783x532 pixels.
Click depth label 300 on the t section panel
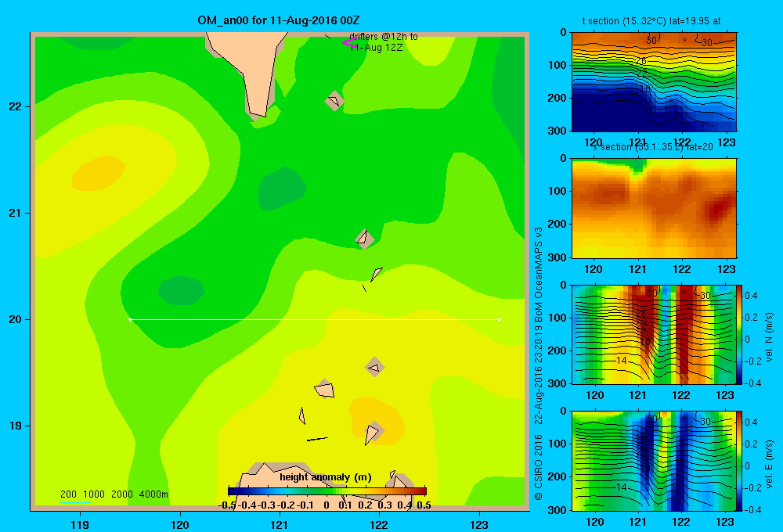(558, 131)
